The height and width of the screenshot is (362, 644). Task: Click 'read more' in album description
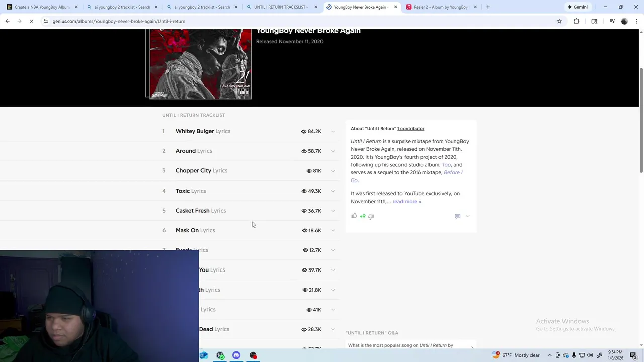(407, 201)
